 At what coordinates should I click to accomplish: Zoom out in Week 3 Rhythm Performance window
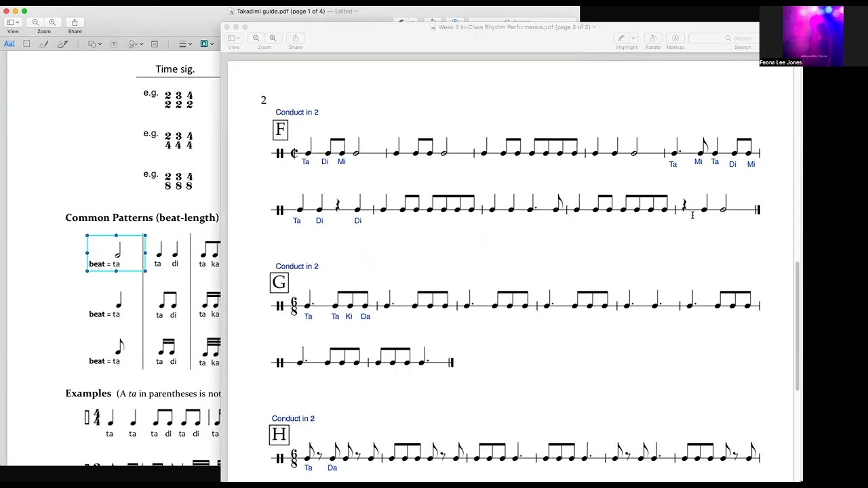[x=256, y=39]
